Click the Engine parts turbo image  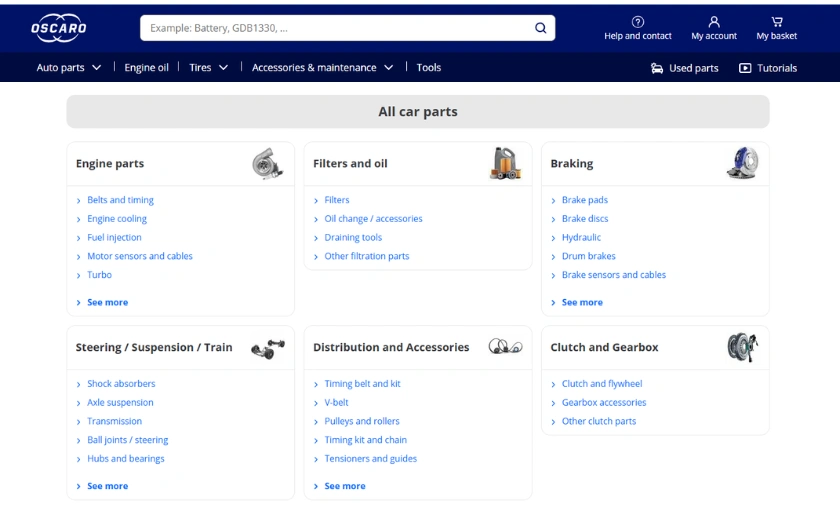pyautogui.click(x=267, y=163)
